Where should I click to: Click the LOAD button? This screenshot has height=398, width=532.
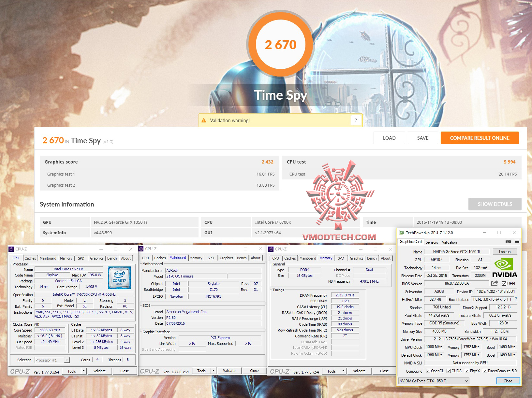pyautogui.click(x=389, y=138)
